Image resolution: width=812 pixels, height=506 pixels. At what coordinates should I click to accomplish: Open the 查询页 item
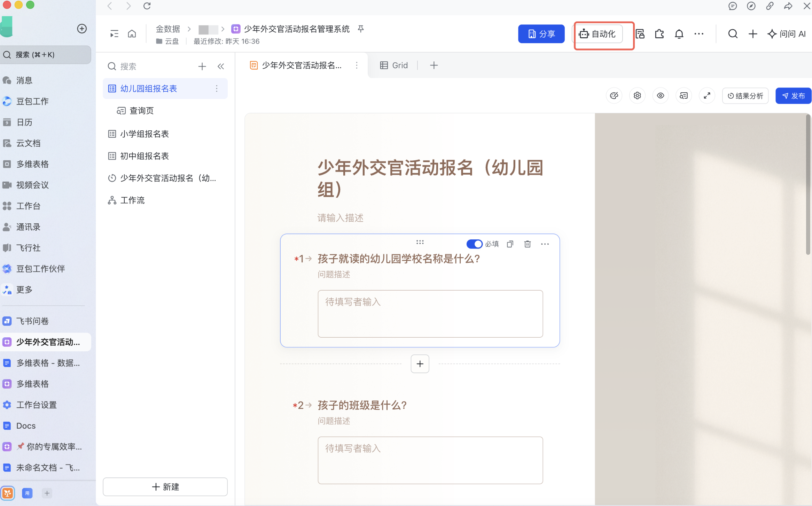165,111
